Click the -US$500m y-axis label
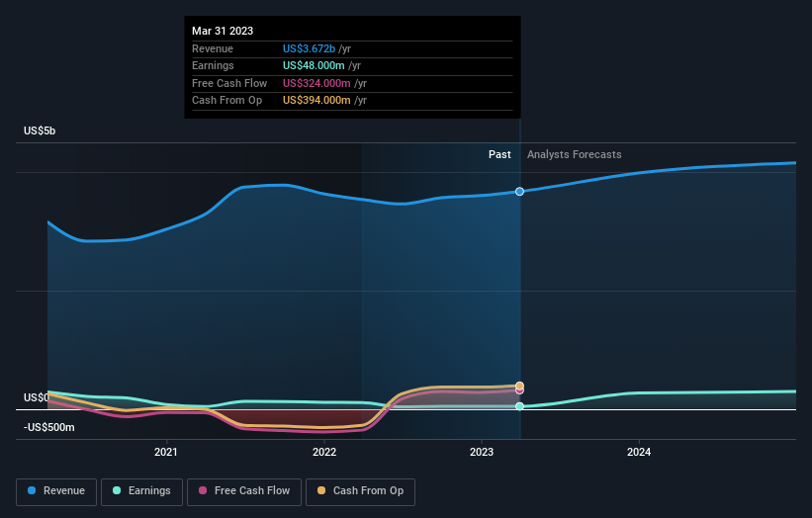Image resolution: width=812 pixels, height=518 pixels. (49, 427)
